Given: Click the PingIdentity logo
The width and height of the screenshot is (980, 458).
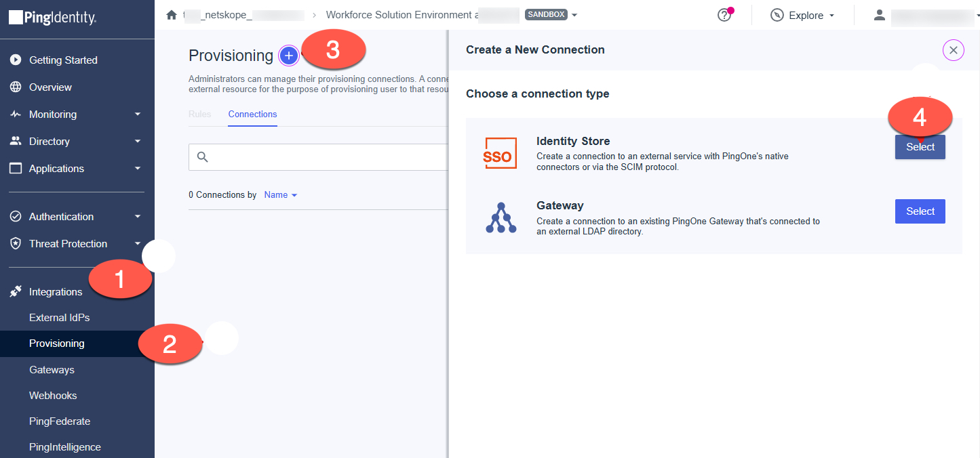Looking at the screenshot, I should (x=52, y=18).
